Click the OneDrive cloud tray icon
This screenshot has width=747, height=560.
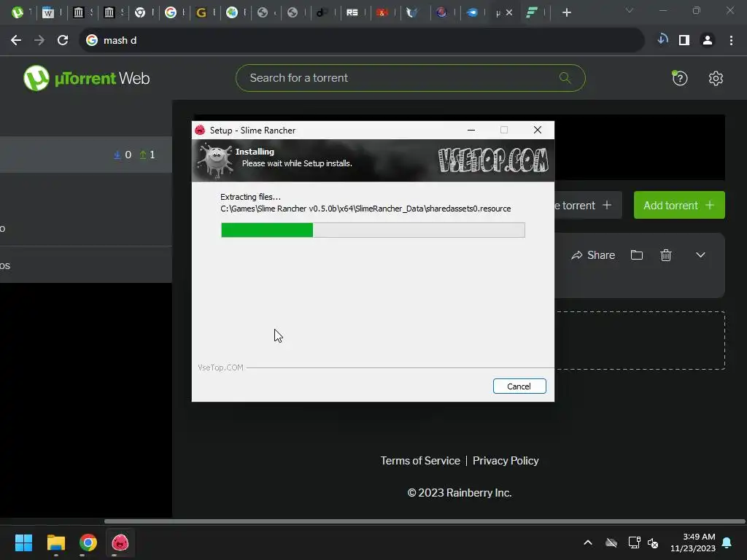click(x=611, y=542)
